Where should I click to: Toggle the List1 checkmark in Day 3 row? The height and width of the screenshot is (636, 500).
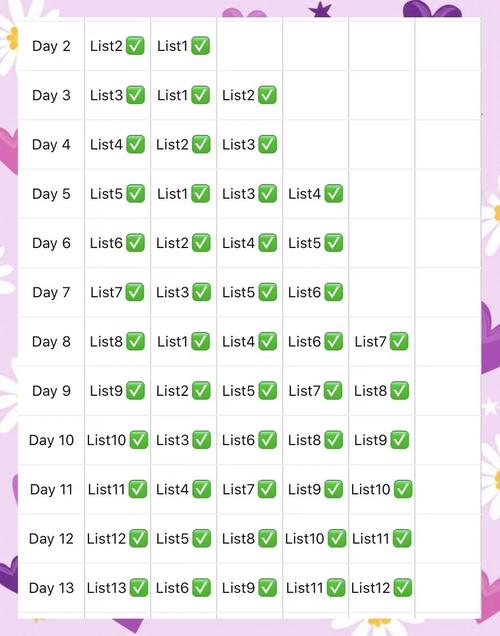(200, 95)
